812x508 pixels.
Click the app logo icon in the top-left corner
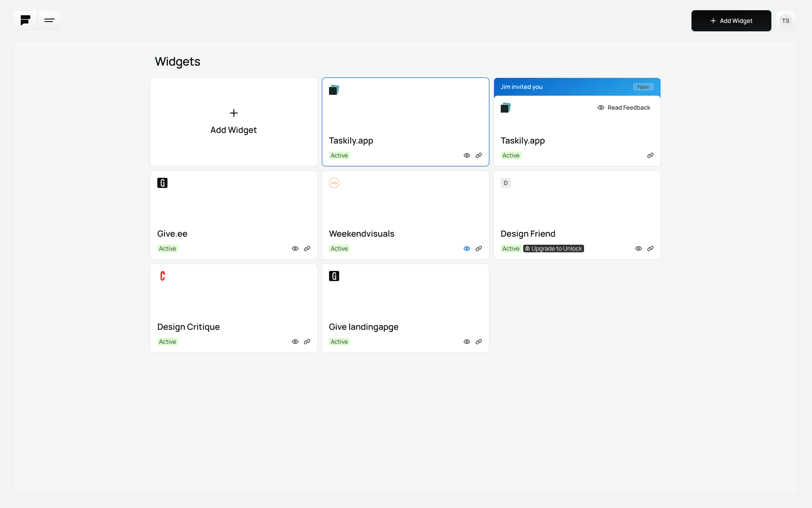click(25, 20)
